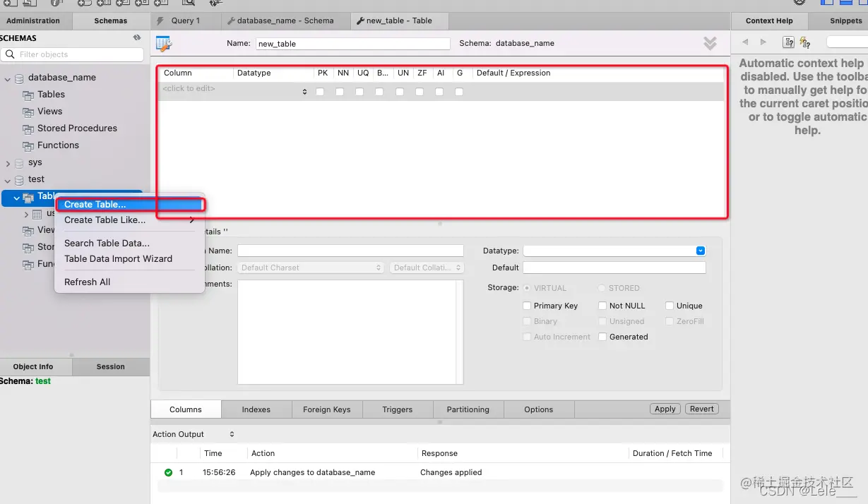
Task: Click the table editor icon left of Name
Action: (164, 44)
